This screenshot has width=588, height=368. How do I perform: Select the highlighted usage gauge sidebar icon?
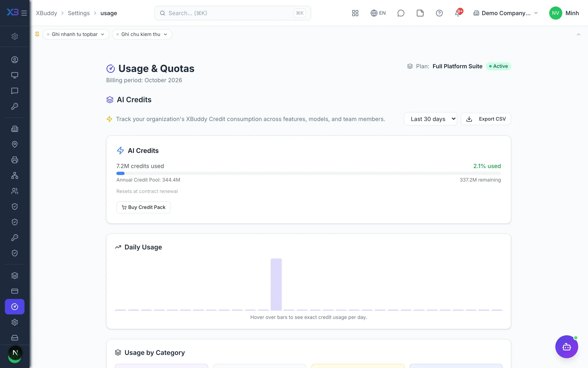point(14,307)
